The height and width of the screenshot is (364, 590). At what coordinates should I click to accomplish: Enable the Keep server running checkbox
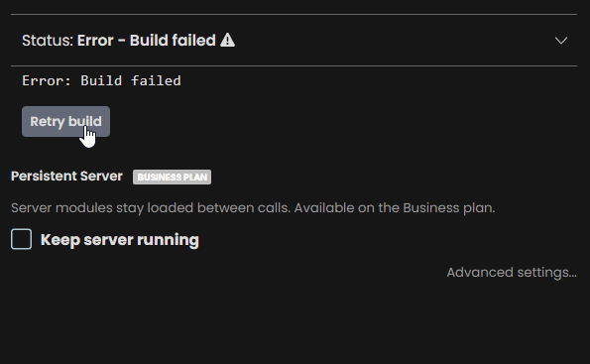22,239
